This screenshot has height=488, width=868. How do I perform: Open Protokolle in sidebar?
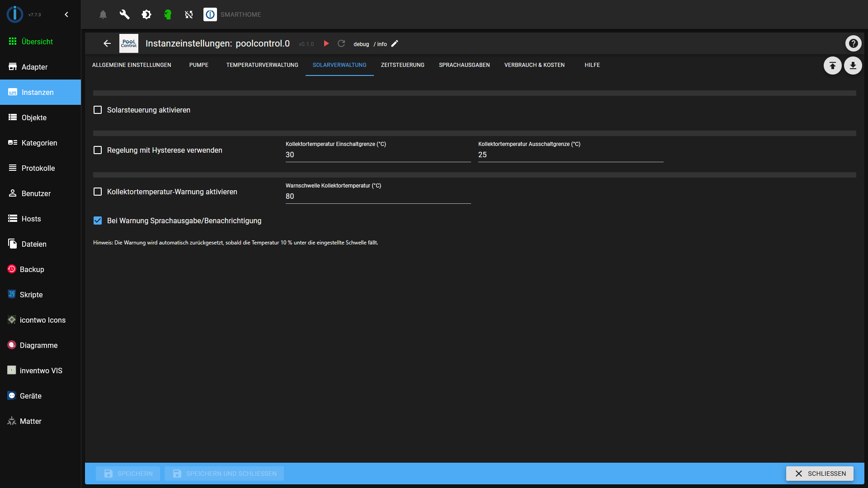38,168
